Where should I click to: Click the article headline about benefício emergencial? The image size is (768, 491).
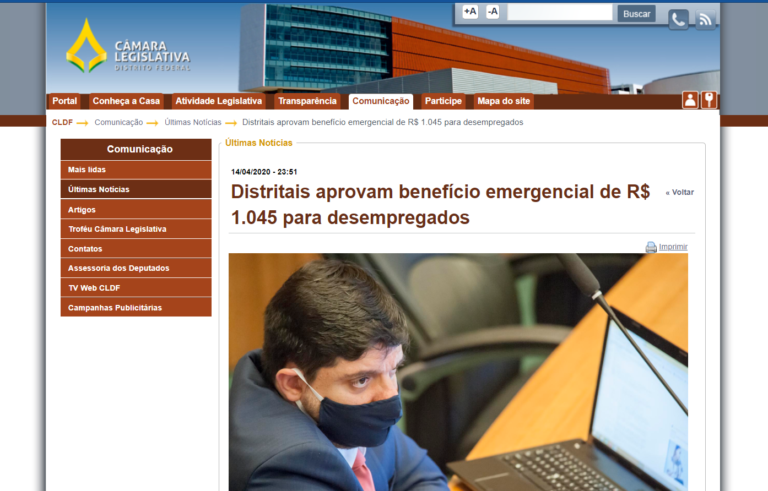tap(440, 204)
